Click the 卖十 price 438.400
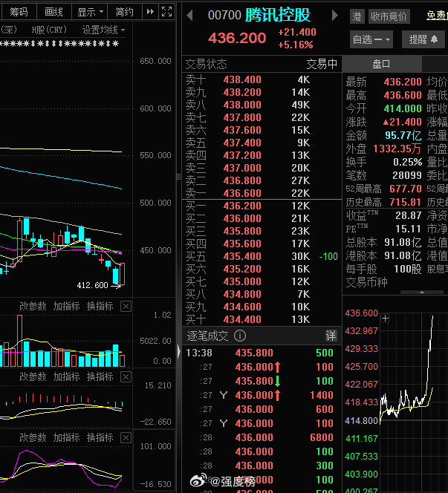This screenshot has height=493, width=448. tap(242, 80)
